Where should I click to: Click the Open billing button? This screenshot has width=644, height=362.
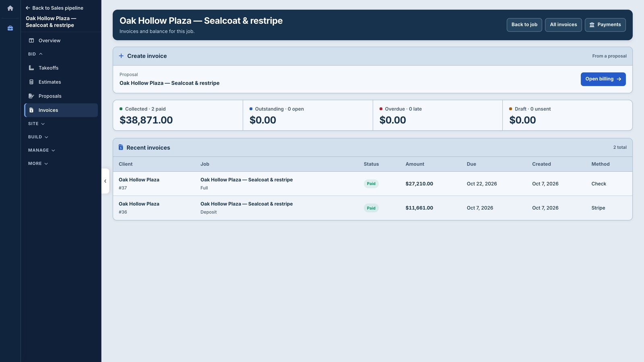(x=603, y=79)
